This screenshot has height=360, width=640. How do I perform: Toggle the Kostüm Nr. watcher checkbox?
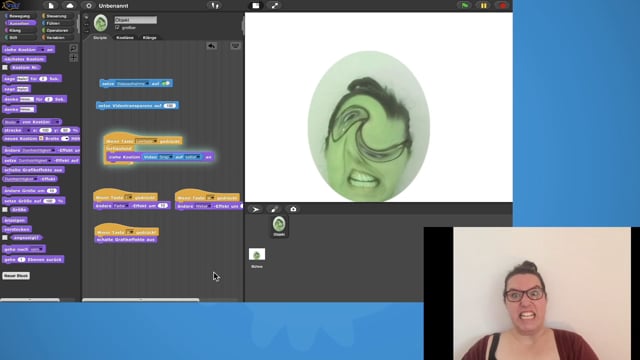[x=5, y=67]
